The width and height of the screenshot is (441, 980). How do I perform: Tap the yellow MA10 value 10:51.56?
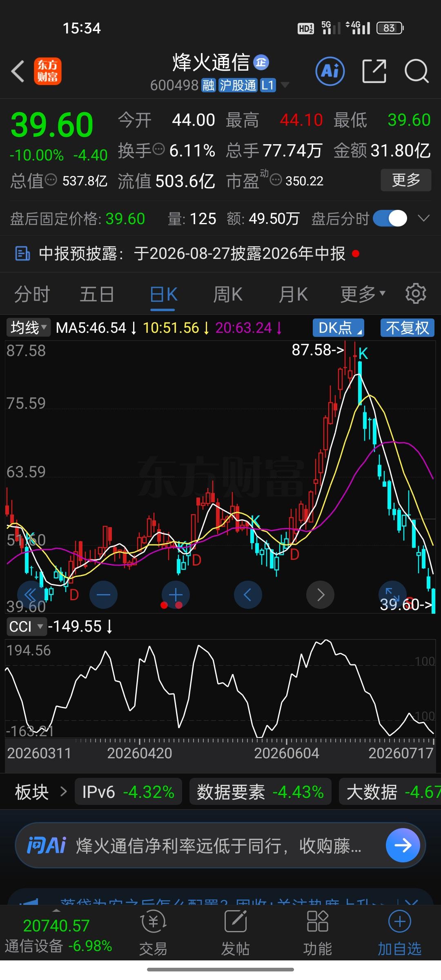click(x=176, y=328)
